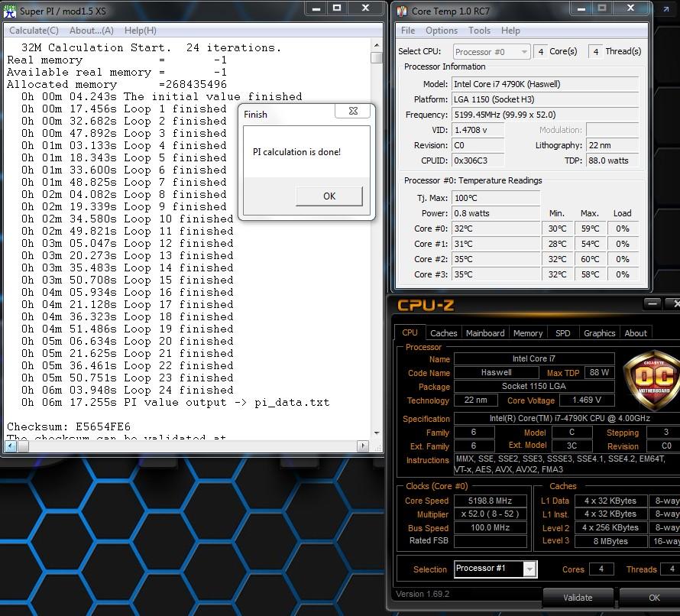Switch to the Memory tab in CPU-Z
This screenshot has width=680, height=616.
(x=528, y=333)
